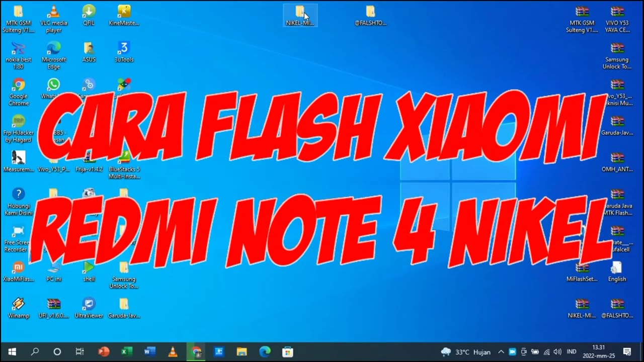Select Garuda Java MTK Flash archive
This screenshot has height=362, width=644.
pyautogui.click(x=617, y=202)
